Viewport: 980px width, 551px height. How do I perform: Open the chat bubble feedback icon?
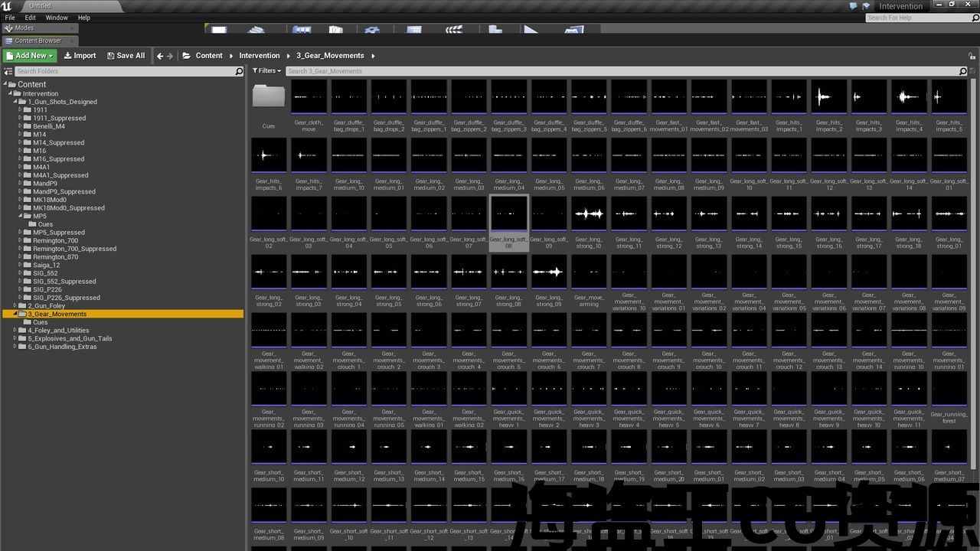853,6
